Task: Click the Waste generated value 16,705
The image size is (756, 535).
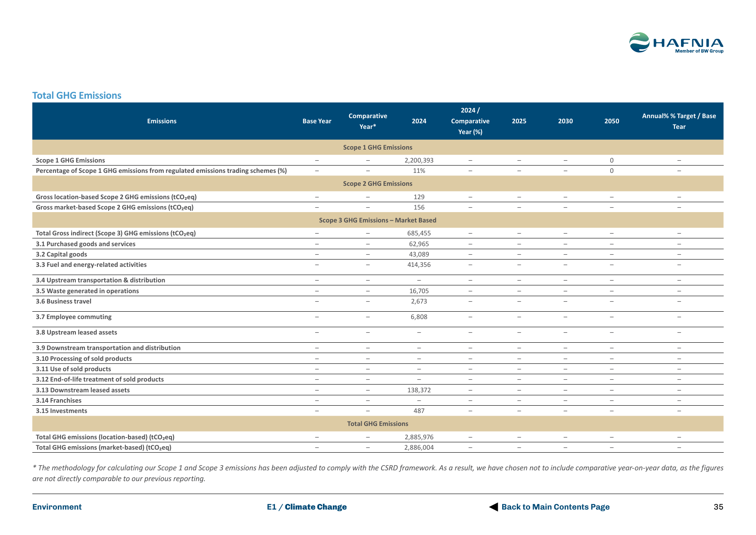Action: 419,291
